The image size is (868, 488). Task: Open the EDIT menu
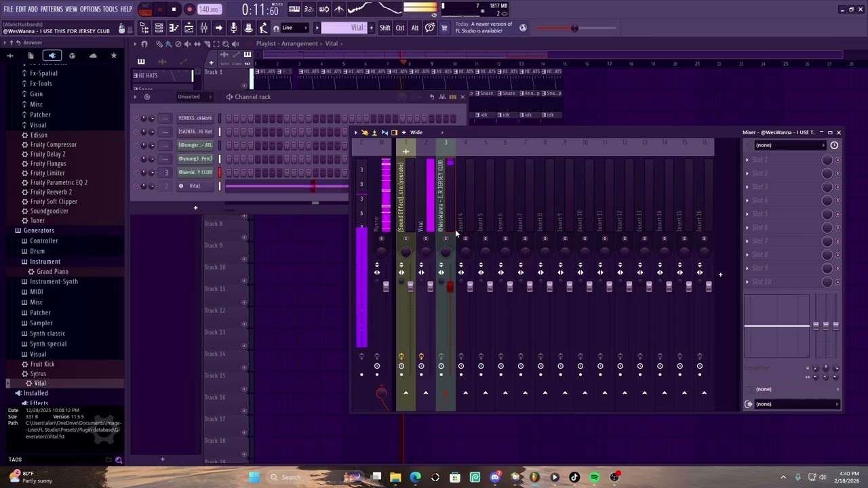21,9
